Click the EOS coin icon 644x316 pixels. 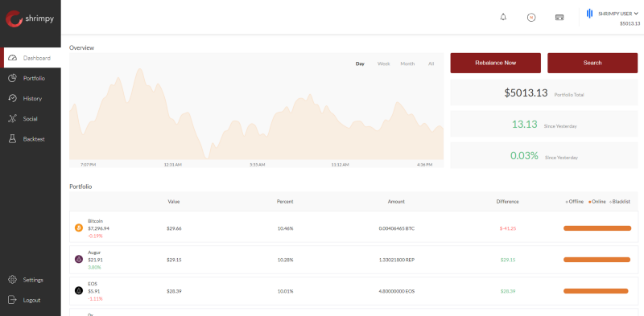pos(78,290)
